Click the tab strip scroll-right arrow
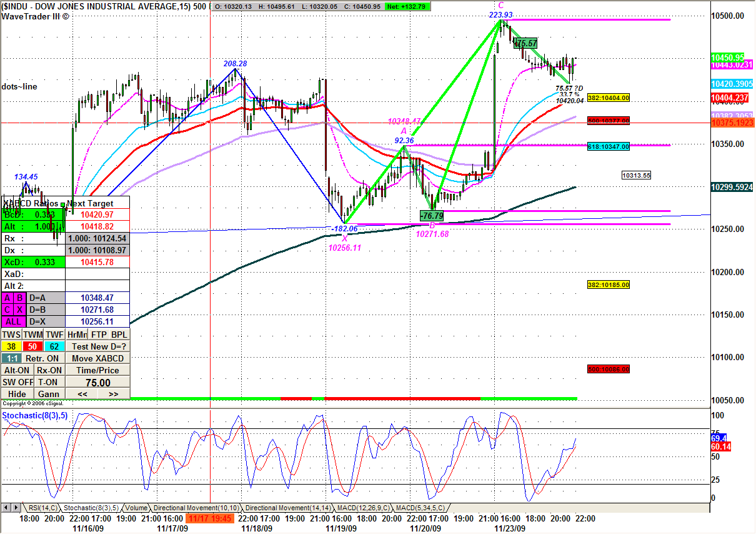756x534 pixels. [15, 508]
